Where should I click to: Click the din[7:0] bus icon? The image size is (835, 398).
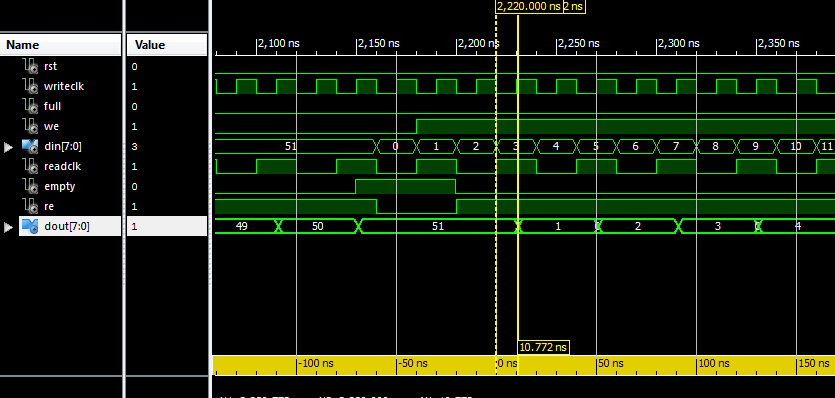pos(30,146)
